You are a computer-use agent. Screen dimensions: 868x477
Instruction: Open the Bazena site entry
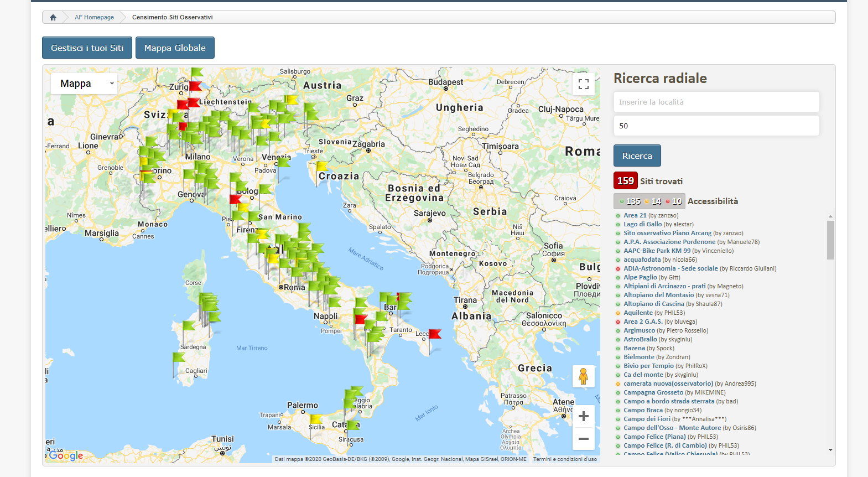635,349
